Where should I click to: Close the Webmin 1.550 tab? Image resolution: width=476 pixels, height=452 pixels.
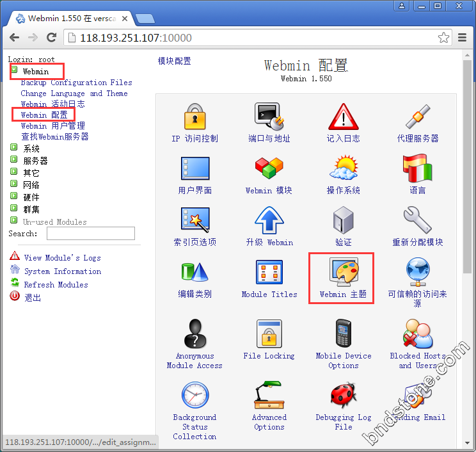125,19
